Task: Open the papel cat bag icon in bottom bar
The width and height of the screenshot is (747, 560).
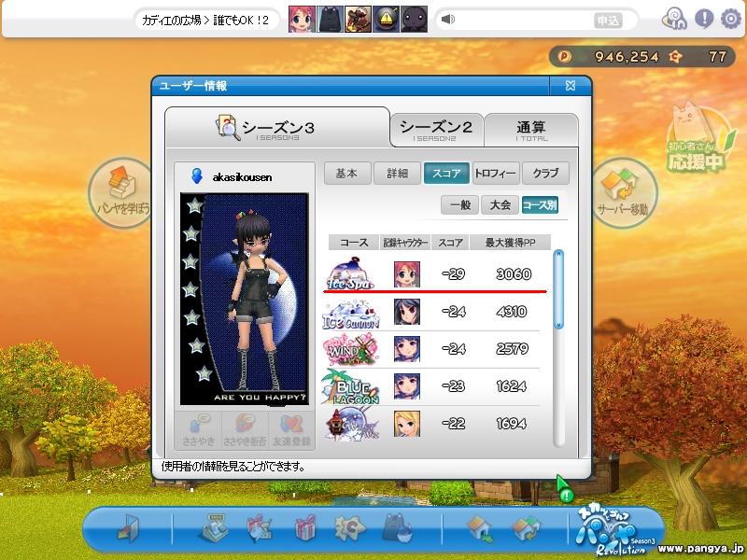Action: [398, 528]
